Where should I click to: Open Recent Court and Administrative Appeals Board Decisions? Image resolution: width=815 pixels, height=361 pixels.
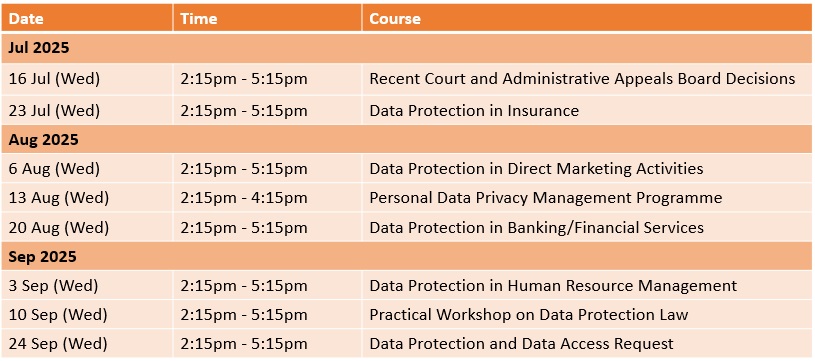point(582,79)
